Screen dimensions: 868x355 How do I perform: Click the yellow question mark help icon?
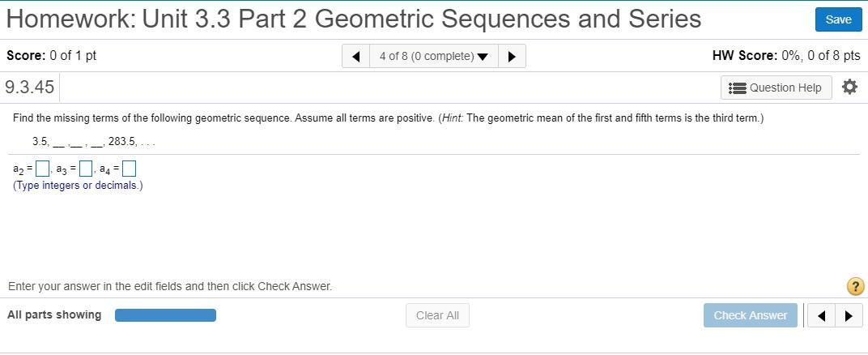(854, 286)
